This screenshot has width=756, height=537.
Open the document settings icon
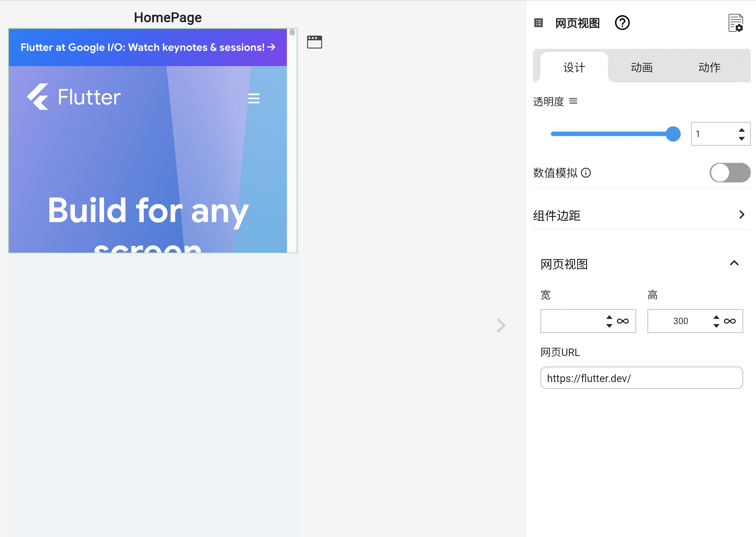click(736, 23)
